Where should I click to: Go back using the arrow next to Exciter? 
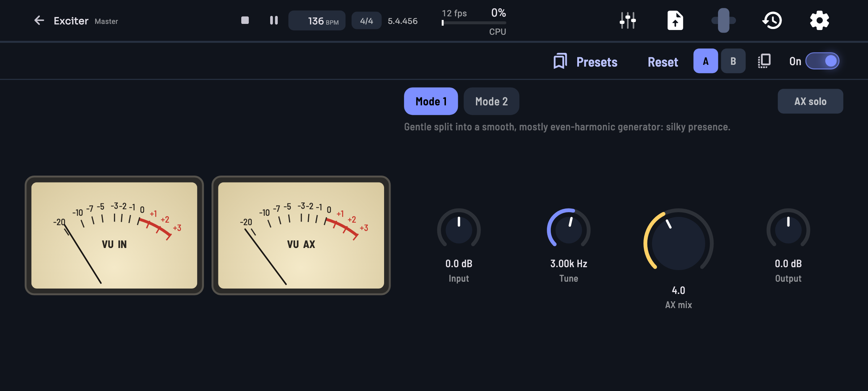(39, 21)
